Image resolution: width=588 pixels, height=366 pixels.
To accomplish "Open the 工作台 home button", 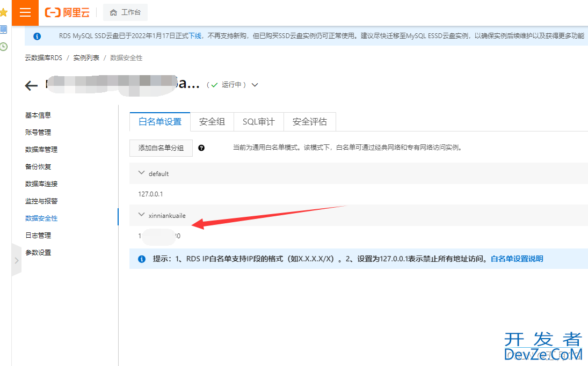I will (125, 12).
